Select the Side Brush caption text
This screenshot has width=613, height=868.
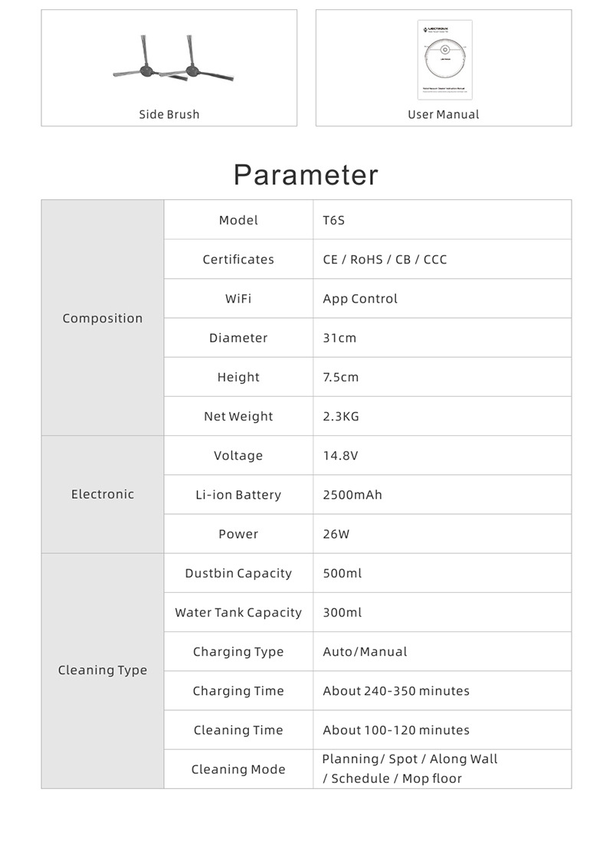pyautogui.click(x=169, y=114)
